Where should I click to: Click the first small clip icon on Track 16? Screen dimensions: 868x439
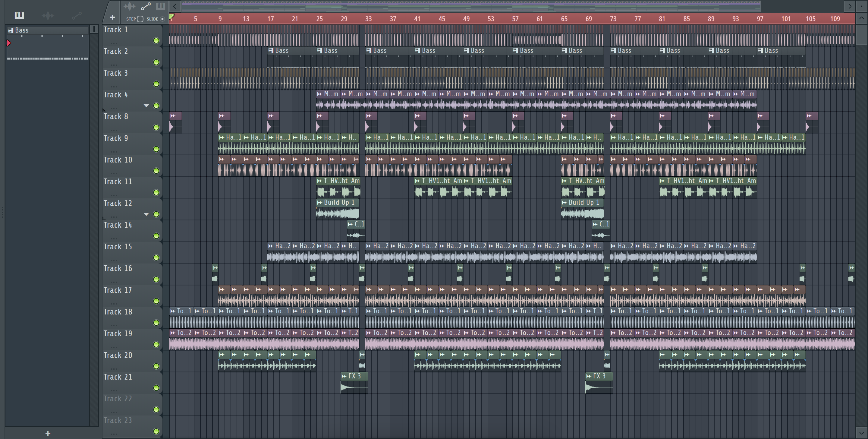(x=215, y=268)
